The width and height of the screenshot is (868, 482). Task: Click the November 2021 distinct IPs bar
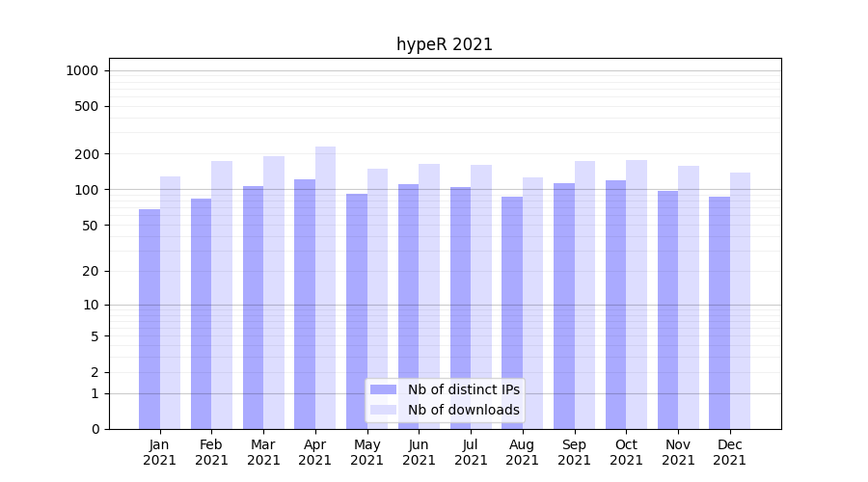pyautogui.click(x=667, y=309)
